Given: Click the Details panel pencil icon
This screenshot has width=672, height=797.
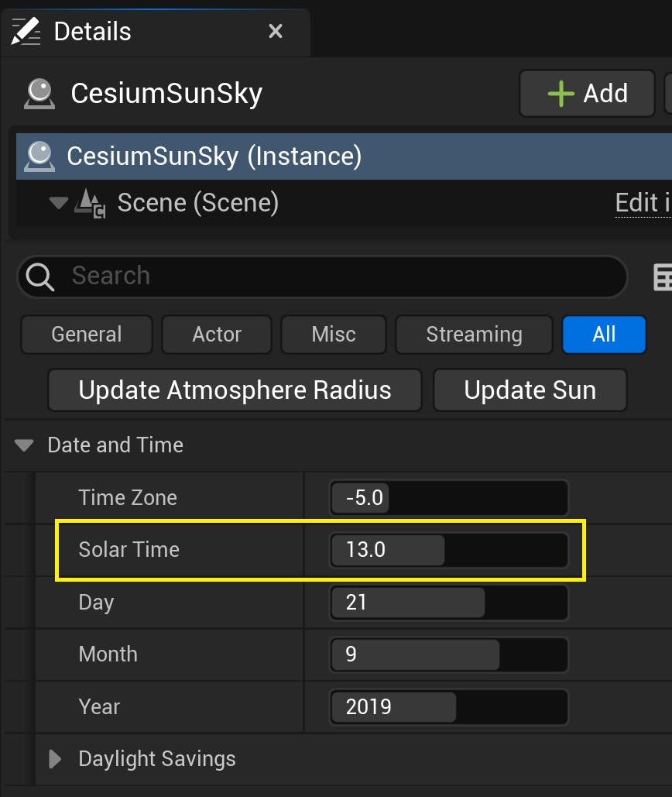Looking at the screenshot, I should point(26,32).
